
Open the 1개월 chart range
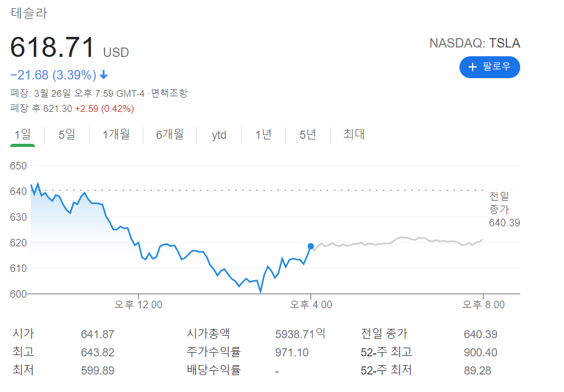(116, 135)
